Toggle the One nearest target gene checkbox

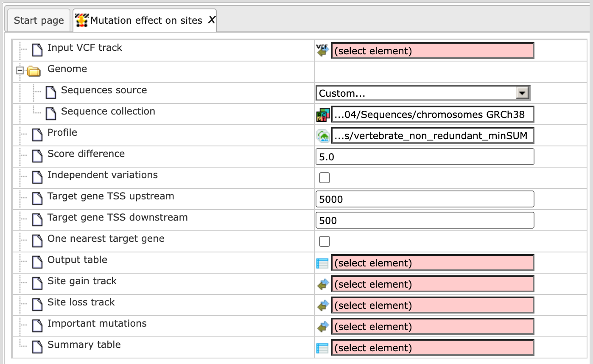click(324, 241)
